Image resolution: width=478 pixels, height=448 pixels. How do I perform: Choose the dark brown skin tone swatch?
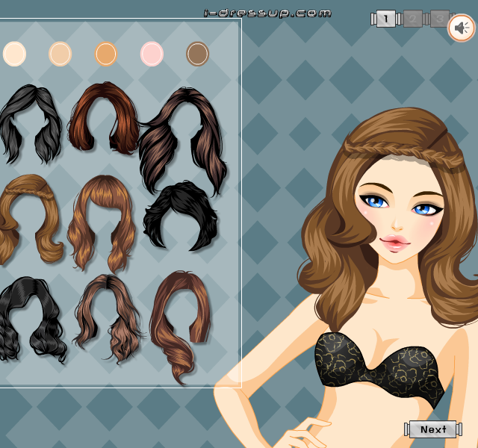(x=197, y=54)
